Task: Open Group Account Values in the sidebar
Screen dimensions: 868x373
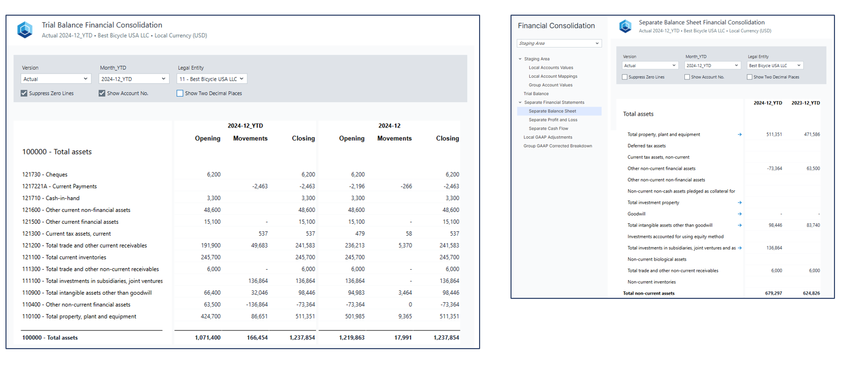Action: pyautogui.click(x=550, y=85)
